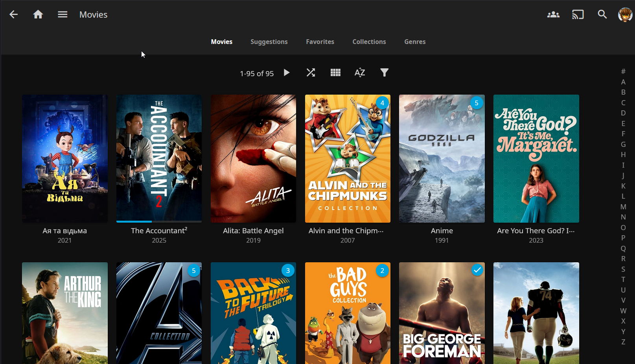This screenshot has width=635, height=364.
Task: Click the Alita: Battle Angel title link
Action: [253, 231]
